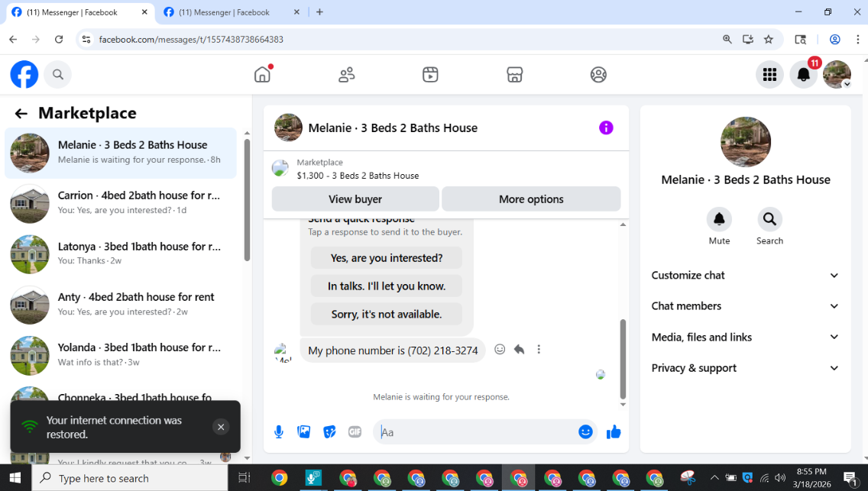Click the Windows taskbar search box
This screenshot has width=868, height=491.
[x=130, y=478]
